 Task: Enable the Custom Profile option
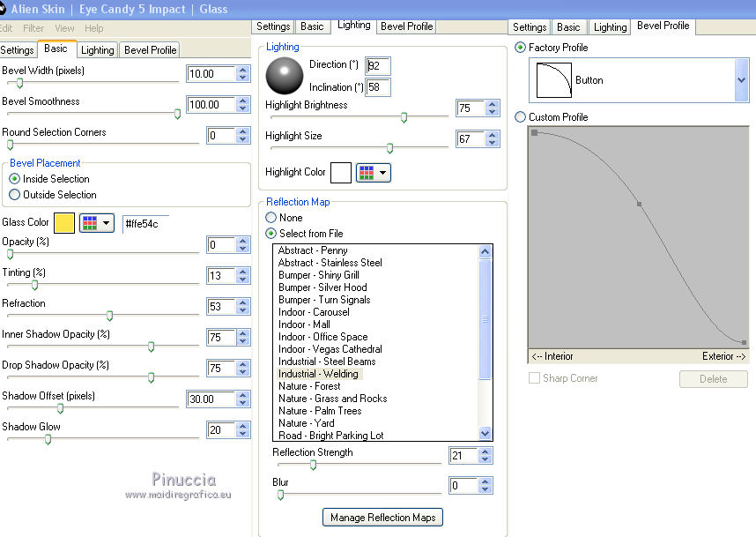(x=521, y=117)
